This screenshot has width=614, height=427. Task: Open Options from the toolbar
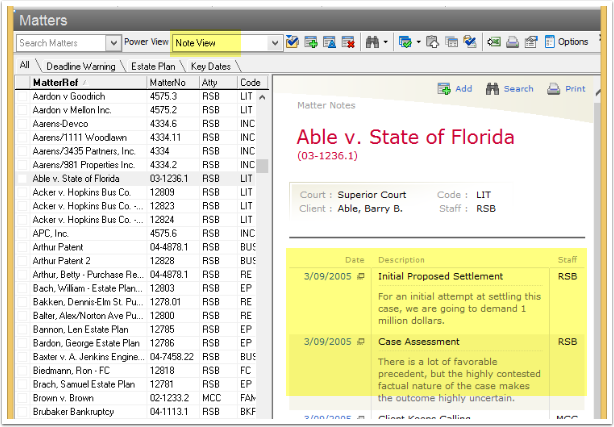click(x=566, y=42)
